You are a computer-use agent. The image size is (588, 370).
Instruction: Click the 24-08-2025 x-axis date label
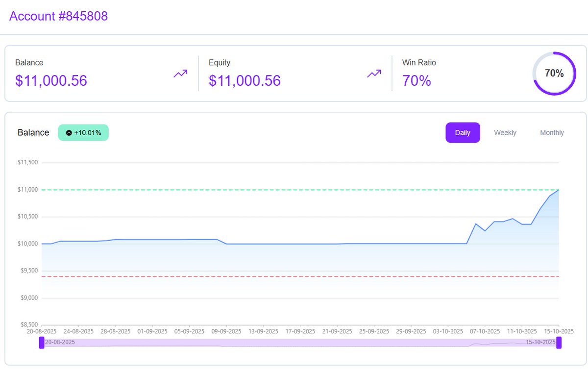[x=78, y=331]
